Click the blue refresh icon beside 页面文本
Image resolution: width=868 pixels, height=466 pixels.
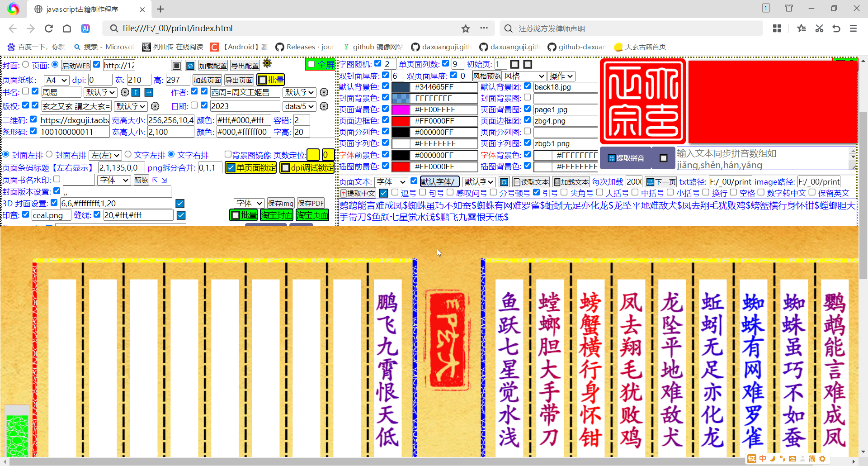pos(504,181)
